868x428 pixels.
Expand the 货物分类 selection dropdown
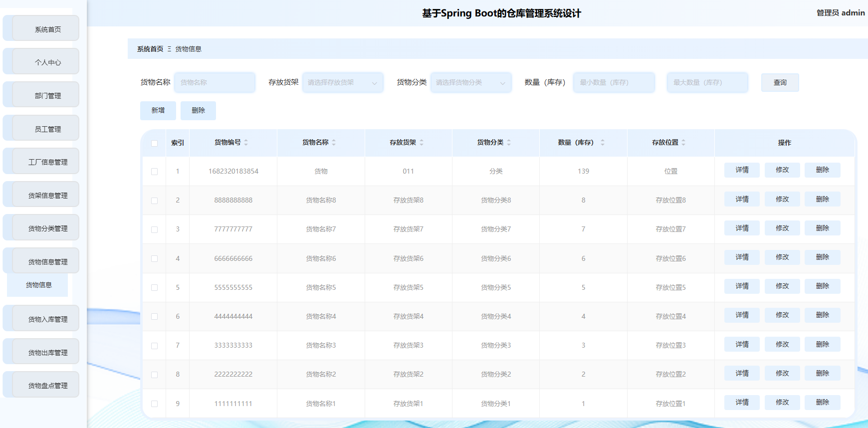[x=470, y=83]
